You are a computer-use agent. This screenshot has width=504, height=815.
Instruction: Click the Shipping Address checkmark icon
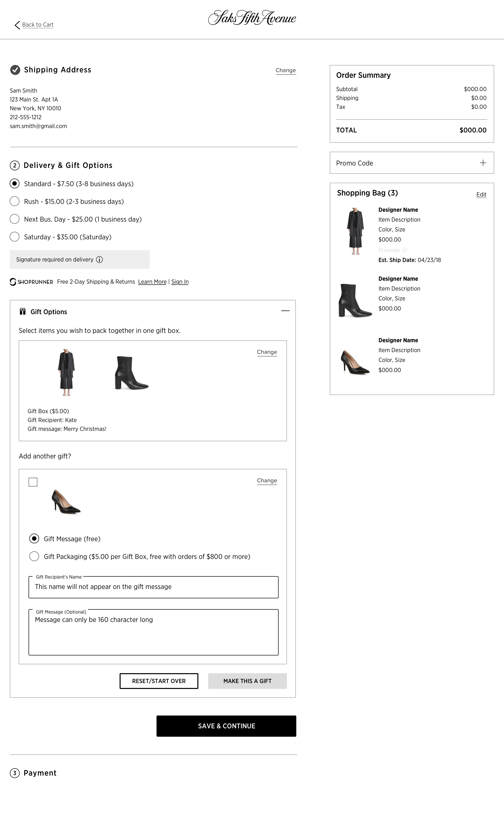[15, 70]
